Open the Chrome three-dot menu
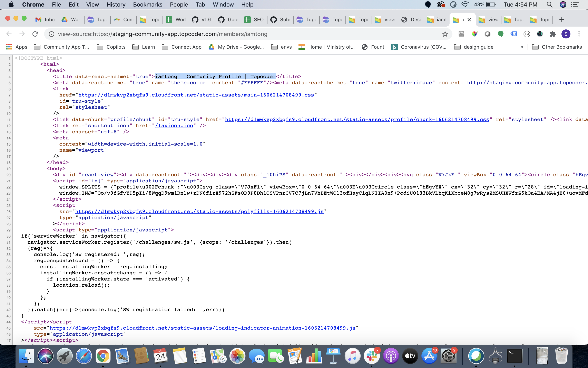Image resolution: width=588 pixels, height=368 pixels. click(x=579, y=34)
